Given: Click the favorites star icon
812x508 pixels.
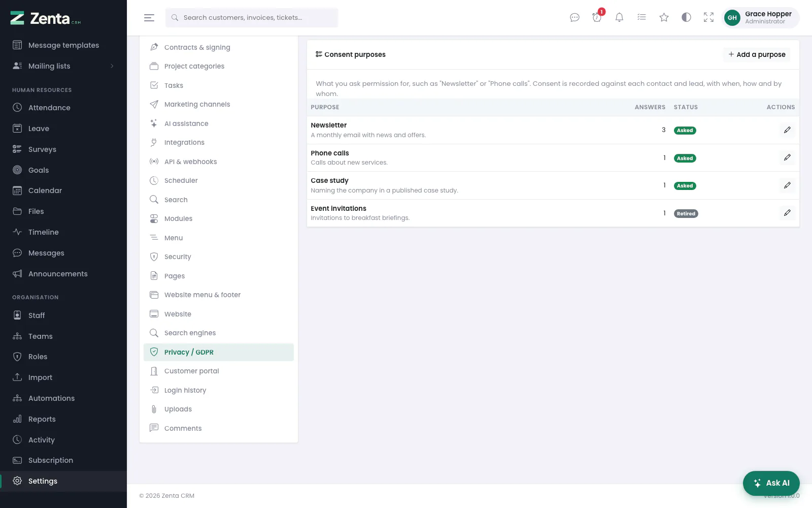Looking at the screenshot, I should 664,18.
